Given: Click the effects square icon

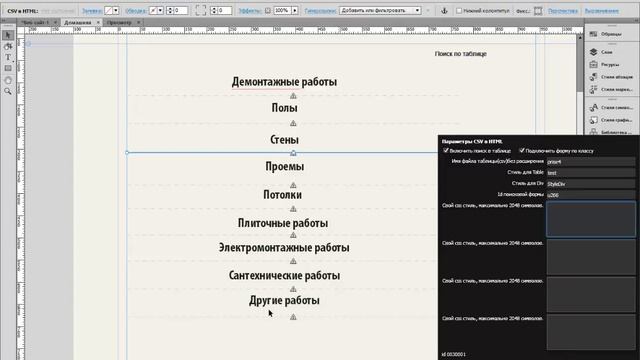Looking at the screenshot, I should pyautogui.click(x=268, y=11).
